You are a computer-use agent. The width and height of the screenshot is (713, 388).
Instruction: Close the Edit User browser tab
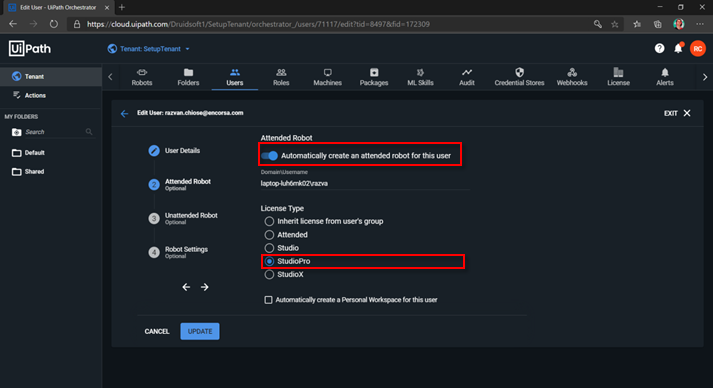tap(107, 7)
